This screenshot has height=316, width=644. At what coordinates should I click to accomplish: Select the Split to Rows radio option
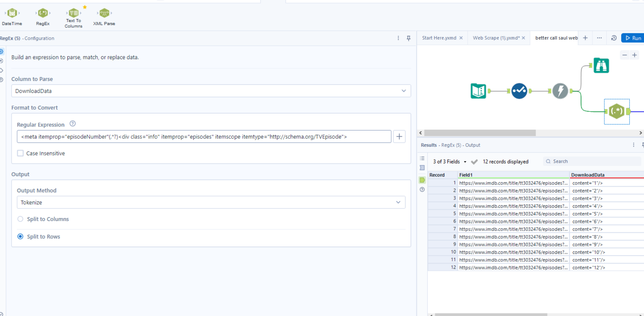pos(20,236)
